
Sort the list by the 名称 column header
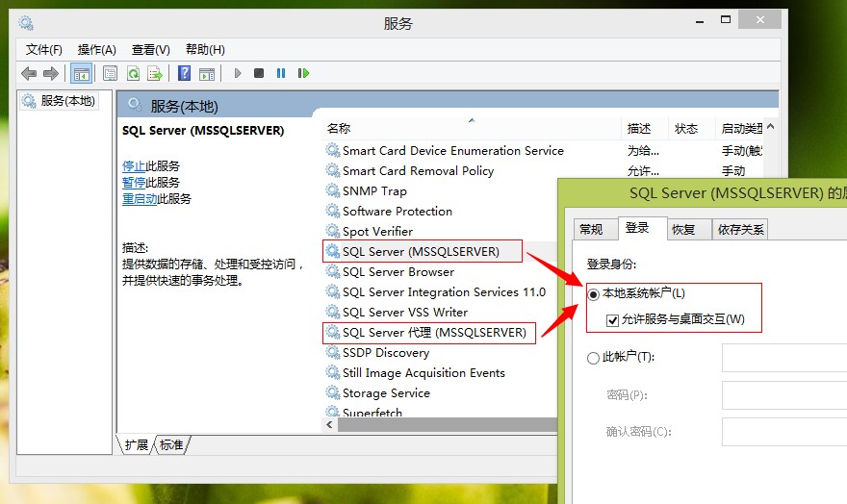pyautogui.click(x=473, y=129)
